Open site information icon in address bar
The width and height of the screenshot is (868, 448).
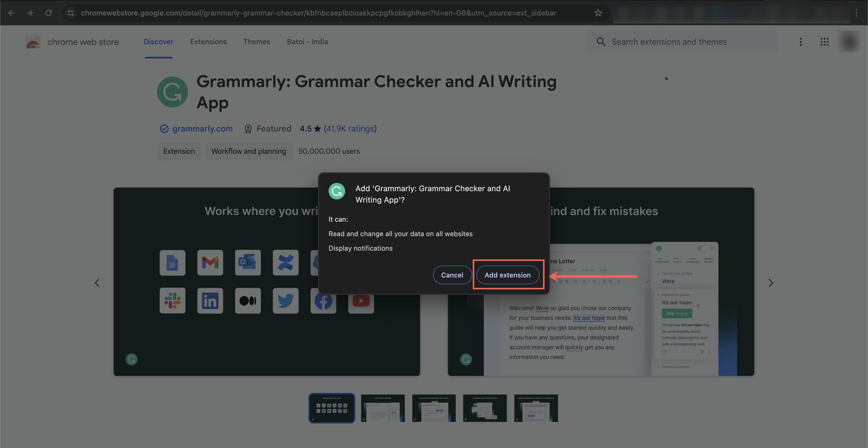71,13
